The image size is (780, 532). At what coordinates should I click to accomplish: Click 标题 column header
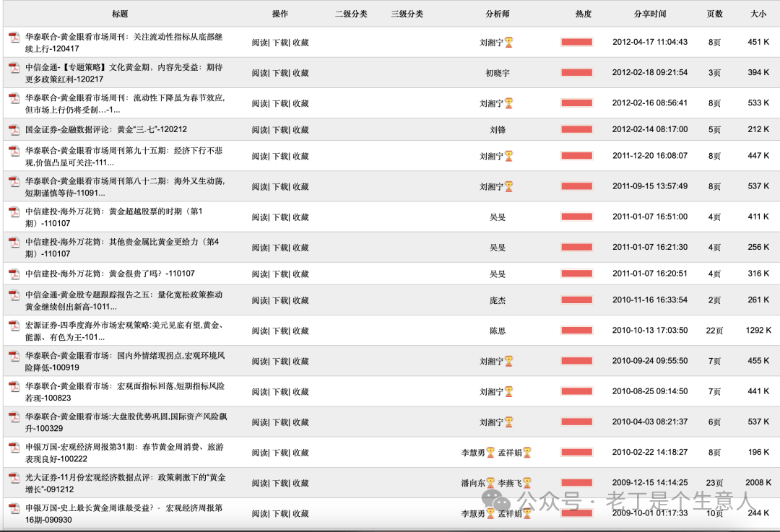click(x=120, y=14)
